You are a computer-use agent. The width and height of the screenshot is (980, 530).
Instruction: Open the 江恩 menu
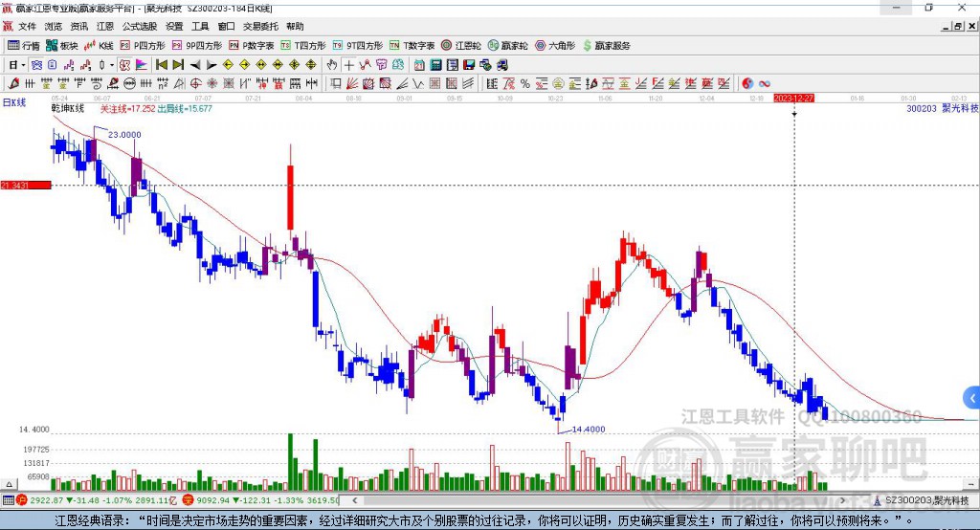[x=105, y=26]
